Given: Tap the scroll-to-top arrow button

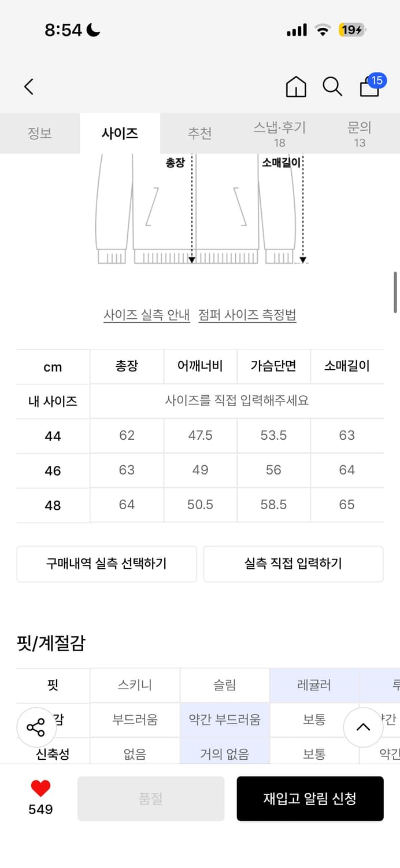Looking at the screenshot, I should (363, 729).
